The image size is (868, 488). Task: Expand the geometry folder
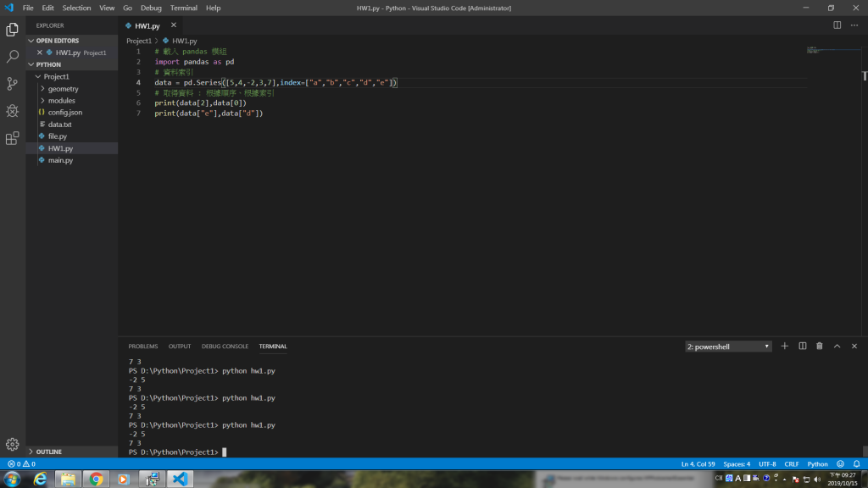click(x=63, y=88)
